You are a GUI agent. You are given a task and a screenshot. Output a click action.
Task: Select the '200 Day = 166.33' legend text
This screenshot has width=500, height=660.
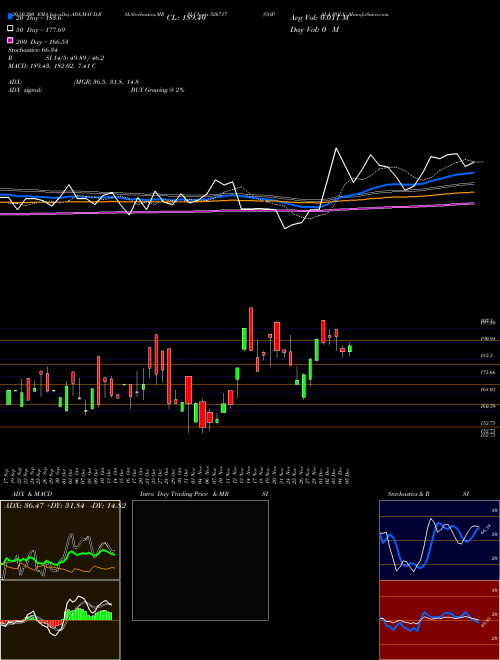pyautogui.click(x=42, y=42)
